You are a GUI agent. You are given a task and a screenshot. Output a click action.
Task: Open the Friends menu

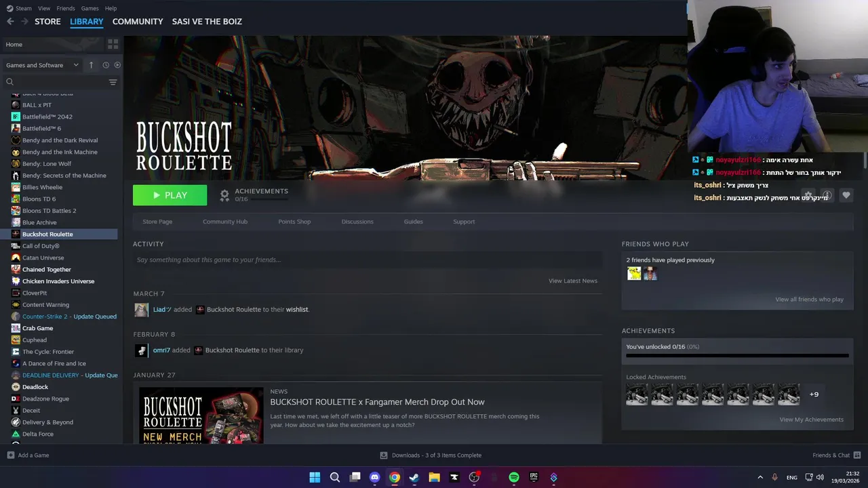point(66,8)
